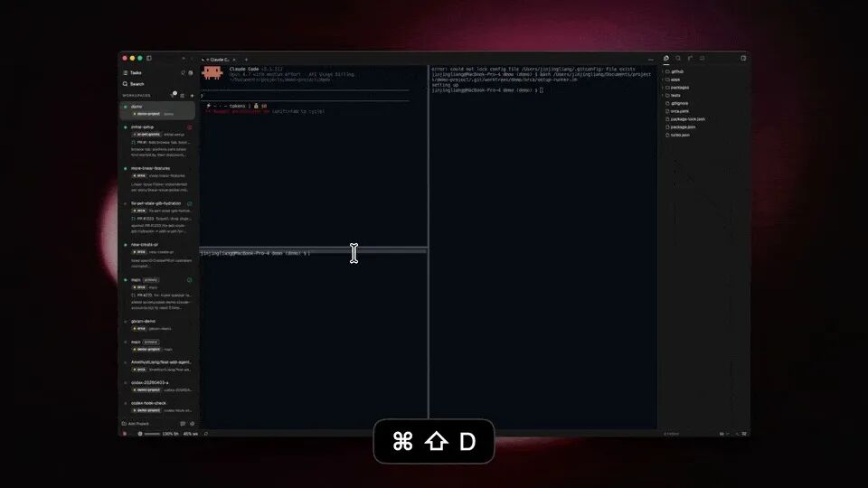Screen dimensions: 868x488
Task: Click the refresh icon in bottom status bar
Action: [206, 434]
